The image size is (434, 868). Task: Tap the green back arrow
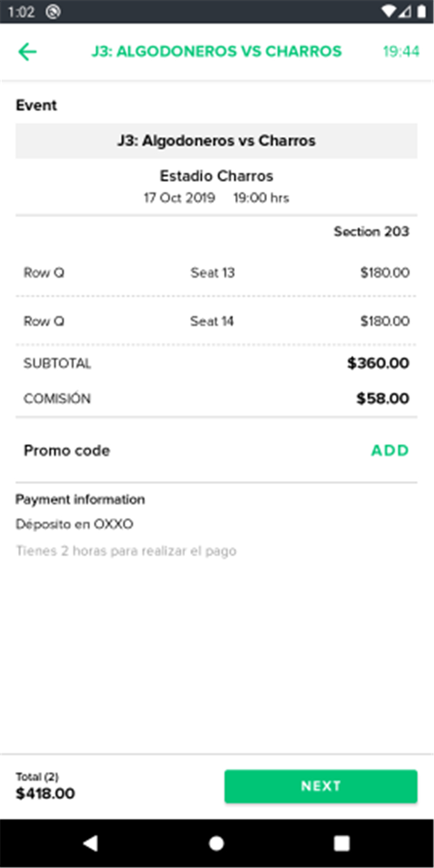pyautogui.click(x=28, y=52)
